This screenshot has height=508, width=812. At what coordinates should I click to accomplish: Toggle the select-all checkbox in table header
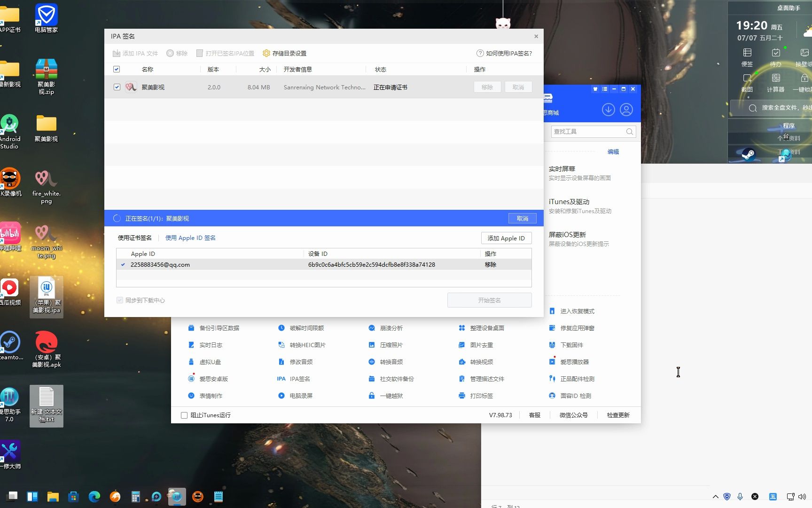tap(117, 70)
